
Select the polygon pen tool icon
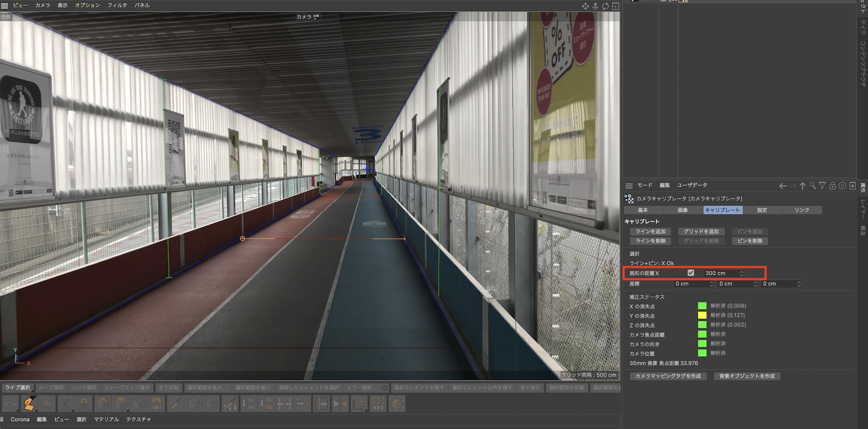click(x=29, y=404)
